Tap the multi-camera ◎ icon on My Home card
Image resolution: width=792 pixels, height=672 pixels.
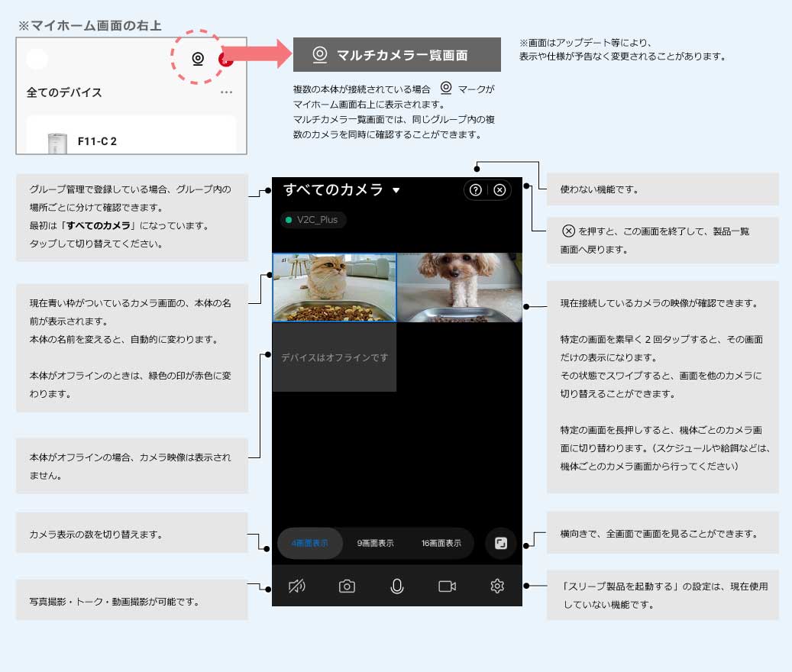click(x=197, y=57)
